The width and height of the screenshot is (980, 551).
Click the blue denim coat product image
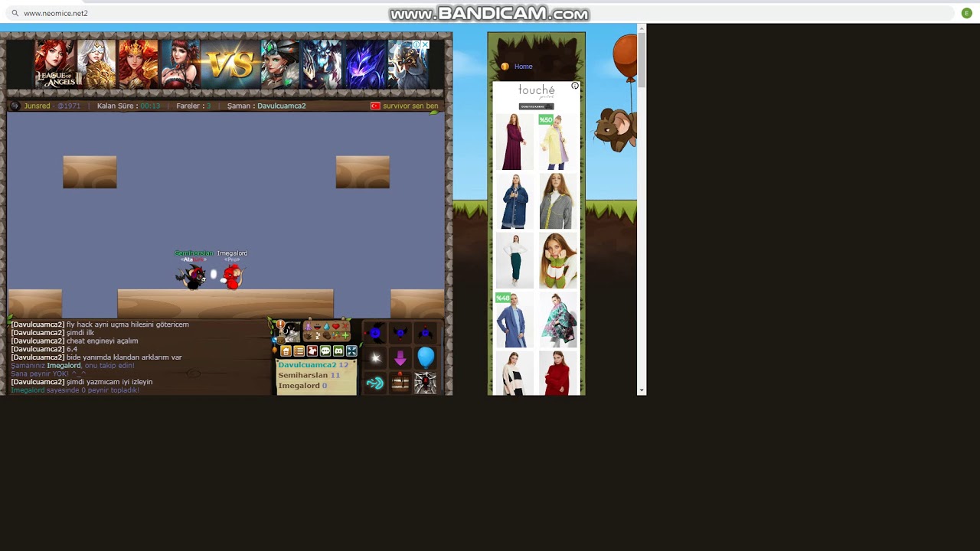514,201
